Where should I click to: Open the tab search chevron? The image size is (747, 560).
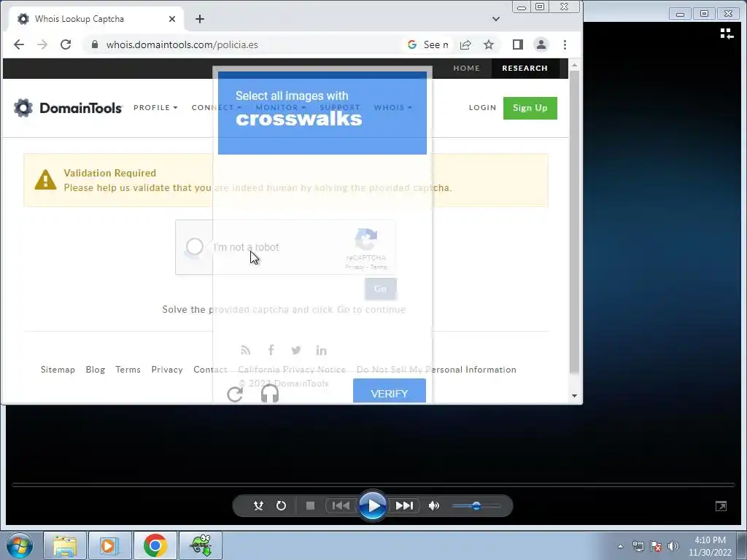[x=496, y=19]
